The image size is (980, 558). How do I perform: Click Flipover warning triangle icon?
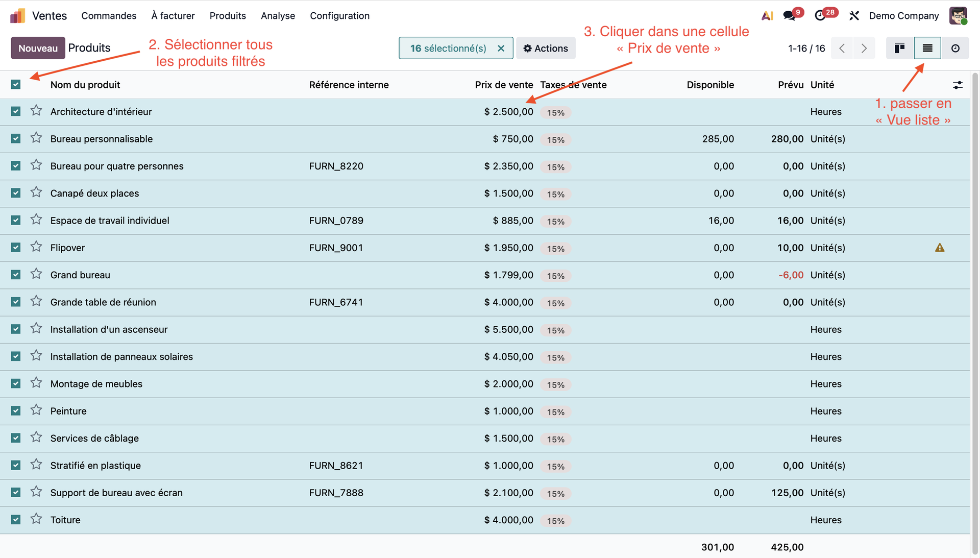pos(939,248)
